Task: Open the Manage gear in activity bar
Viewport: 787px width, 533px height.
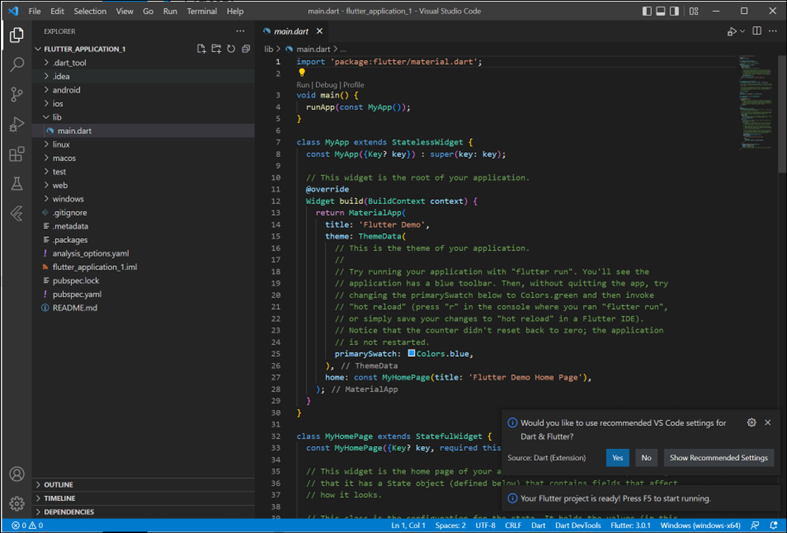Action: click(16, 503)
